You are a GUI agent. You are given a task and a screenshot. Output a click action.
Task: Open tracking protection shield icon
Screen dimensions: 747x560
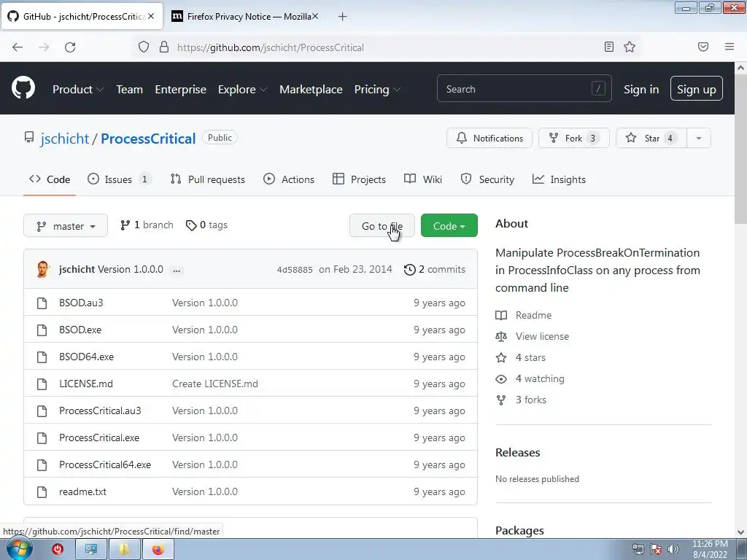(x=144, y=47)
